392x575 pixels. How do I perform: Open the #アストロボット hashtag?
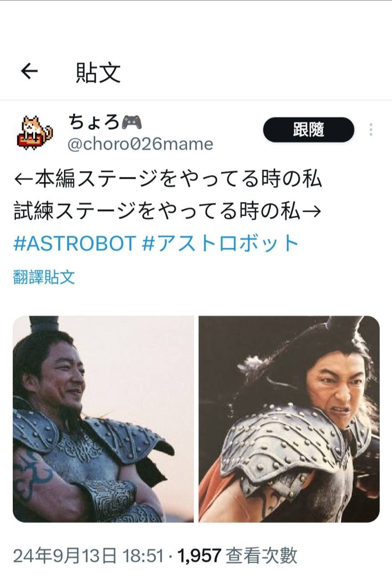[x=221, y=244]
